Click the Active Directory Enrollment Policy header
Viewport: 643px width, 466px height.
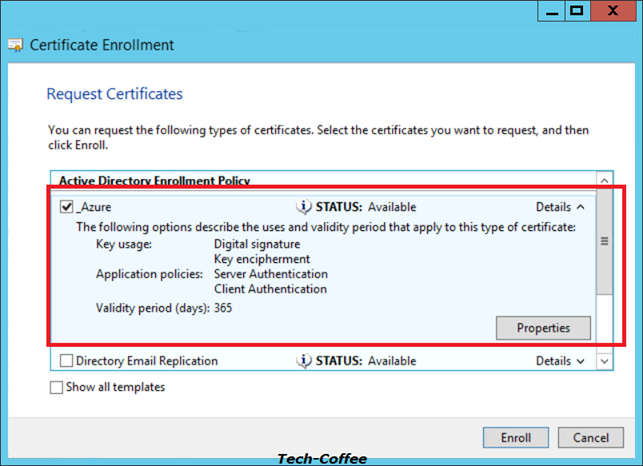[155, 181]
